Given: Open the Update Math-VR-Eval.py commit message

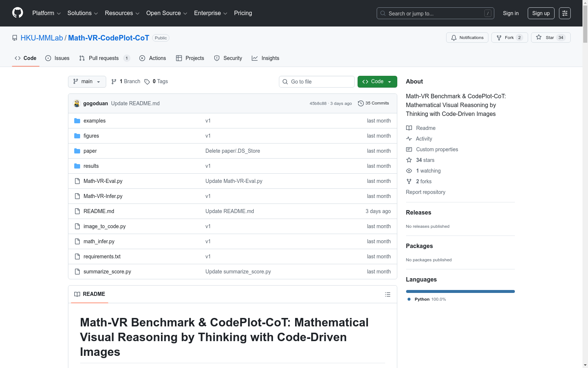Looking at the screenshot, I should point(234,181).
